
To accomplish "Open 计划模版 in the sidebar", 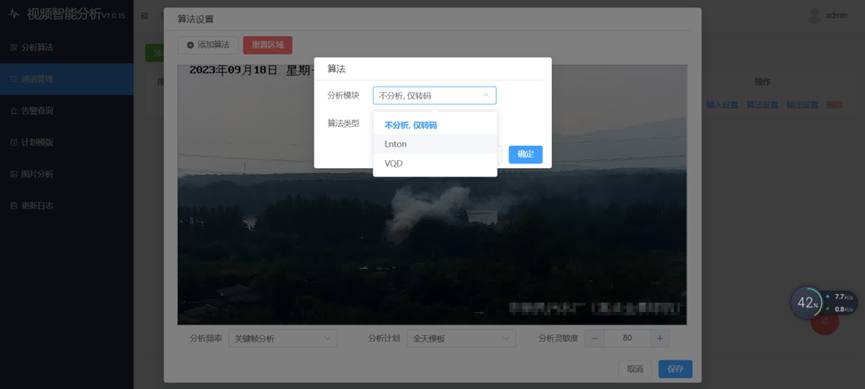I will click(67, 142).
